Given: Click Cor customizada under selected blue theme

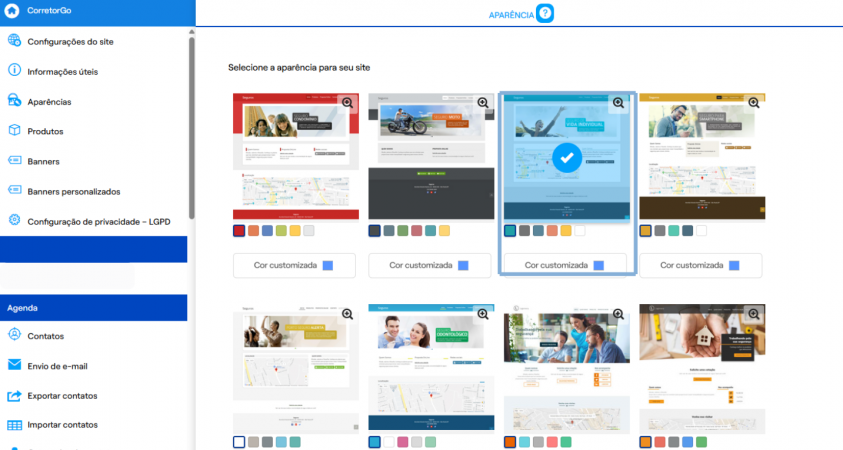Looking at the screenshot, I should point(565,266).
